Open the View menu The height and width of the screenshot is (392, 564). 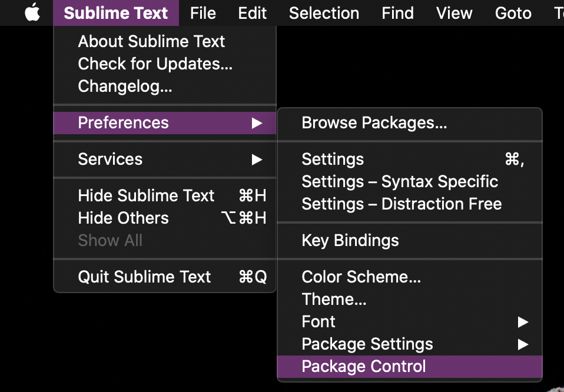pyautogui.click(x=454, y=13)
